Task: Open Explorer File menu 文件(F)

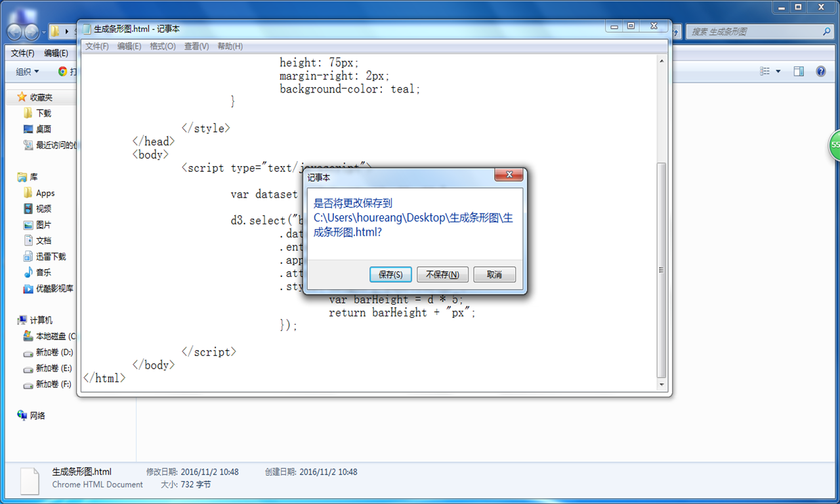Action: point(23,53)
